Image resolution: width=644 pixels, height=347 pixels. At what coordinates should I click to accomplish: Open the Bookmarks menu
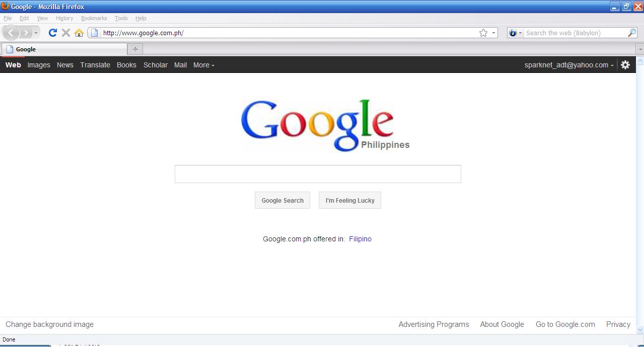[x=94, y=18]
